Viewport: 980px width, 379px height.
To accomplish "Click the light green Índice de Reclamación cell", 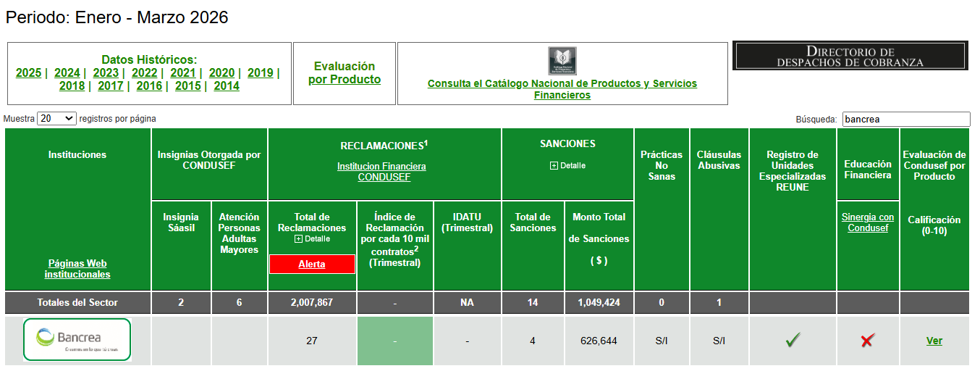I will pyautogui.click(x=395, y=341).
